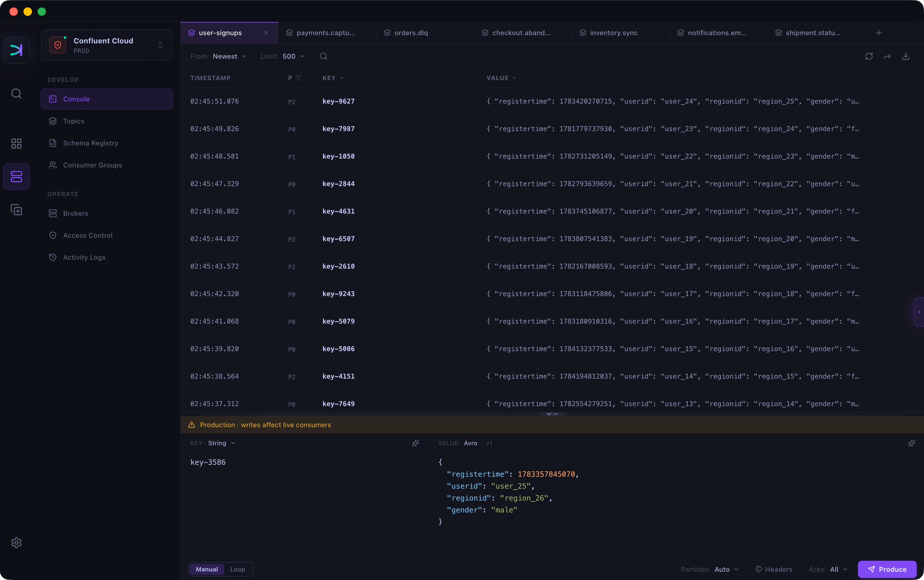The width and height of the screenshot is (924, 580).
Task: Click the add-copy icon in left rail
Action: coord(16,210)
